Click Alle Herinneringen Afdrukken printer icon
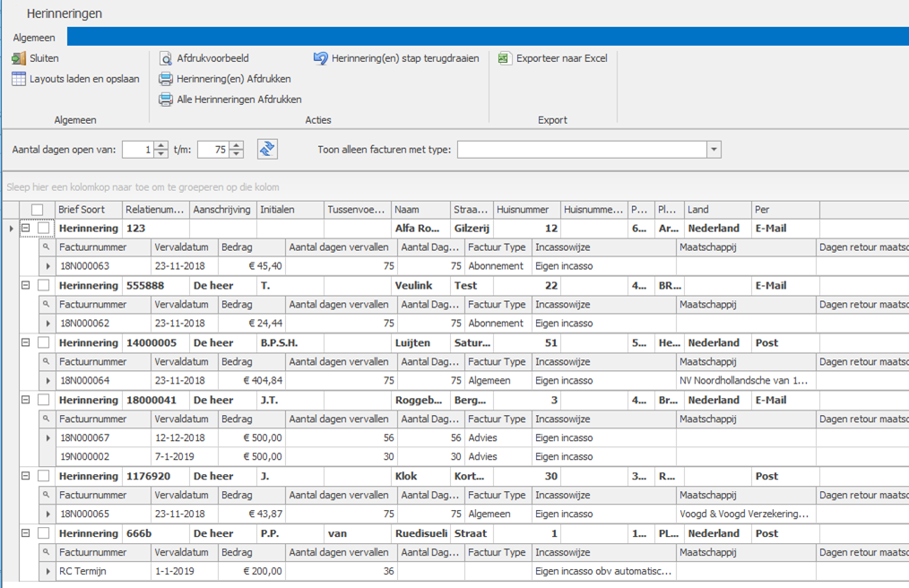This screenshot has width=909, height=588. 166,99
